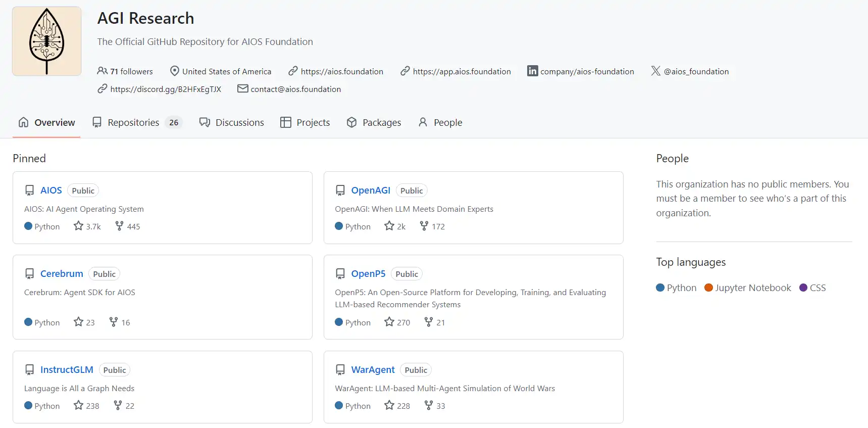The image size is (868, 428).
Task: Visit the https://aios.foundation website link
Action: tap(342, 72)
